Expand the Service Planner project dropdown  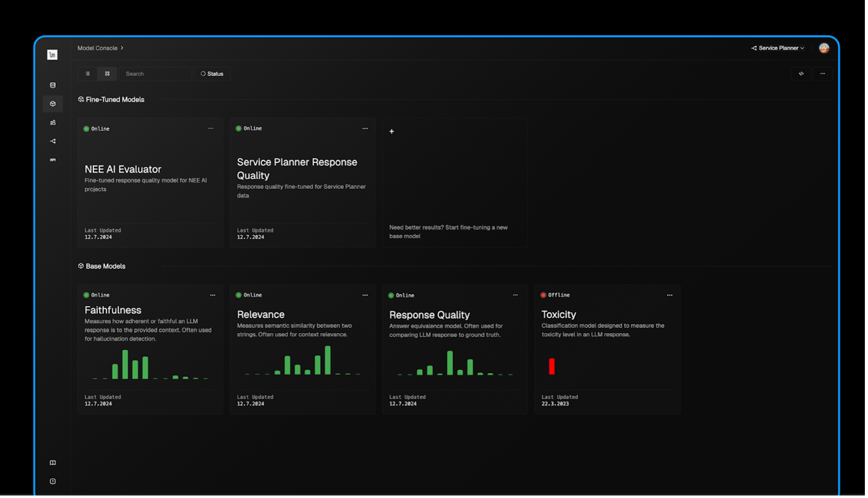778,48
